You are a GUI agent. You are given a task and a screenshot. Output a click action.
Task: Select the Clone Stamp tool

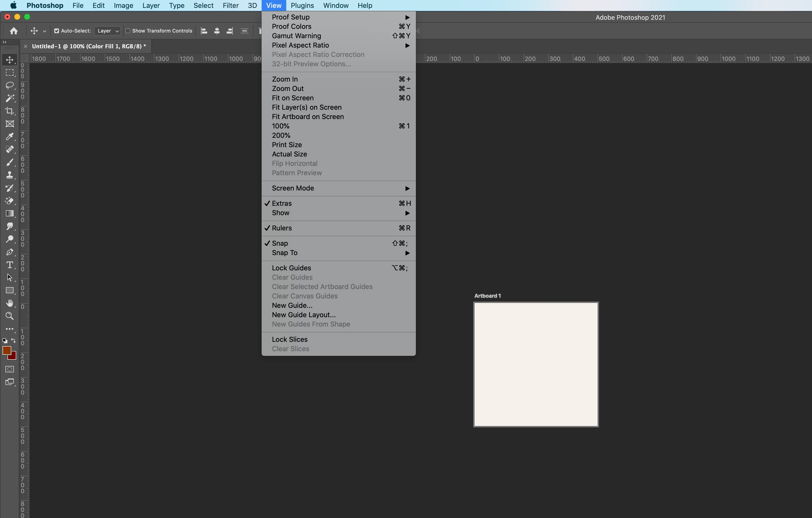9,175
